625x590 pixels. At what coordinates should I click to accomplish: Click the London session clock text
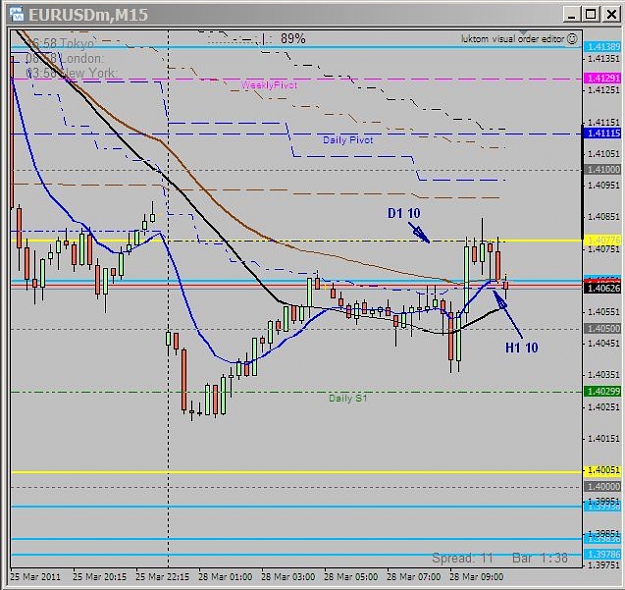[64, 59]
